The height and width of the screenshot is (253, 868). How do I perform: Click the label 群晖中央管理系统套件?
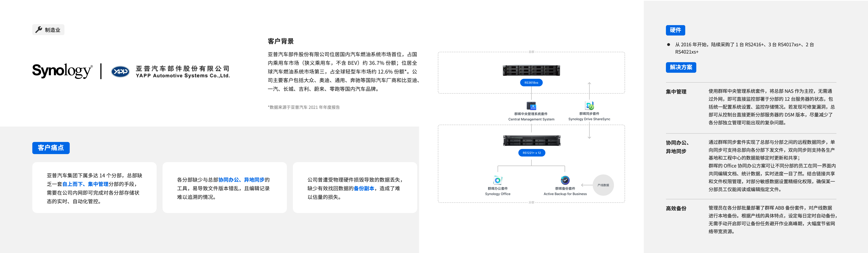coord(531,114)
